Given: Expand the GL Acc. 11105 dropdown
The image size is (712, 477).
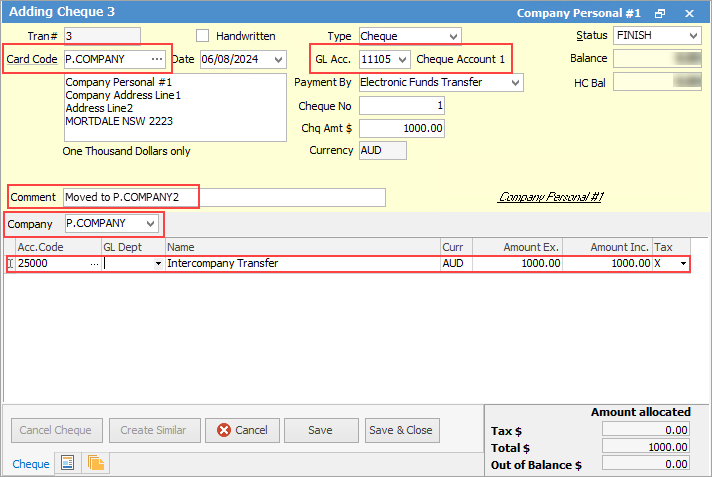Looking at the screenshot, I should click(402, 59).
